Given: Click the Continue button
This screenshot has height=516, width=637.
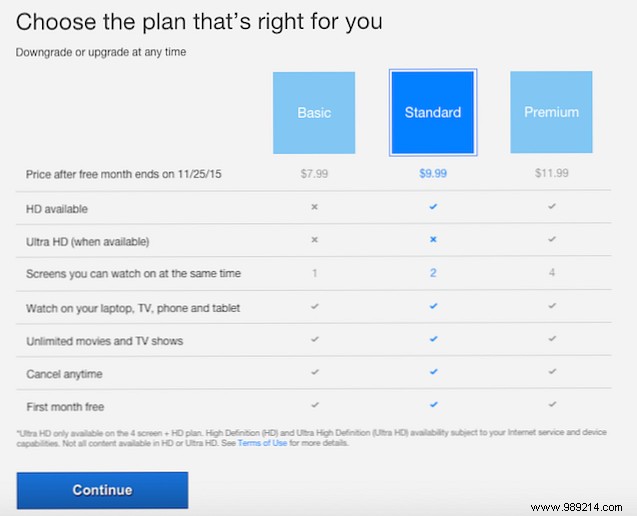Looking at the screenshot, I should [102, 490].
